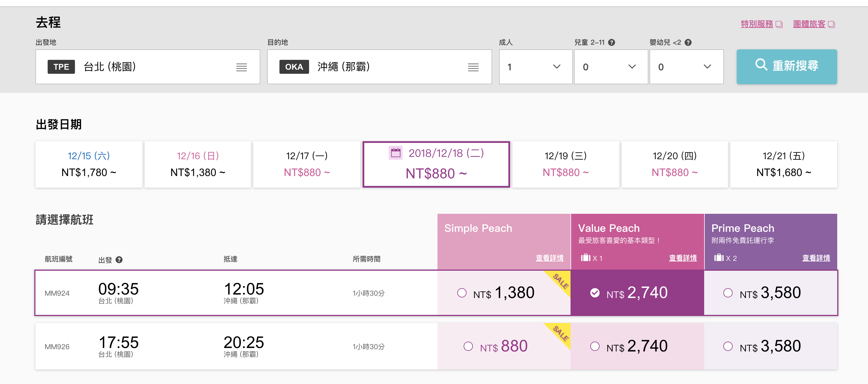The width and height of the screenshot is (868, 384).
Task: Click the child age help question icon
Action: pyautogui.click(x=611, y=42)
